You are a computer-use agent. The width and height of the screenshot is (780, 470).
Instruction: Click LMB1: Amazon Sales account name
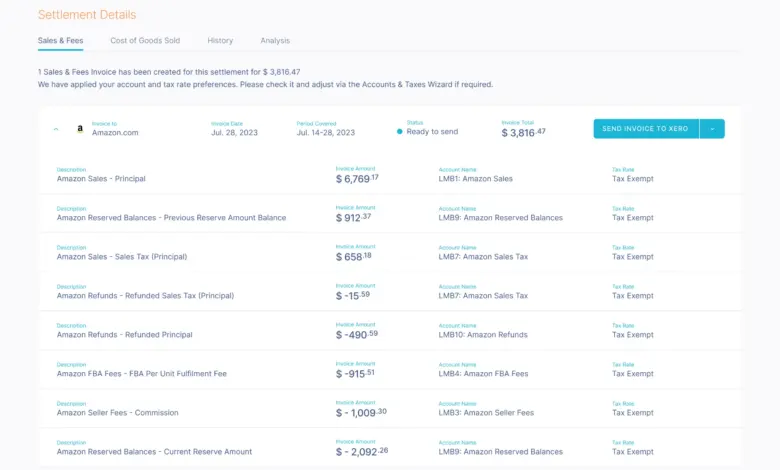pos(476,179)
